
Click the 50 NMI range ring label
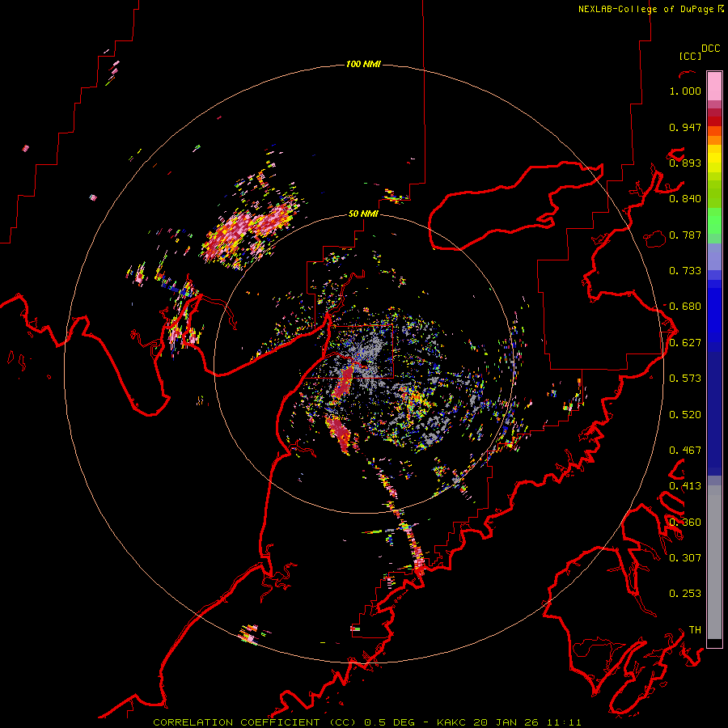click(363, 214)
